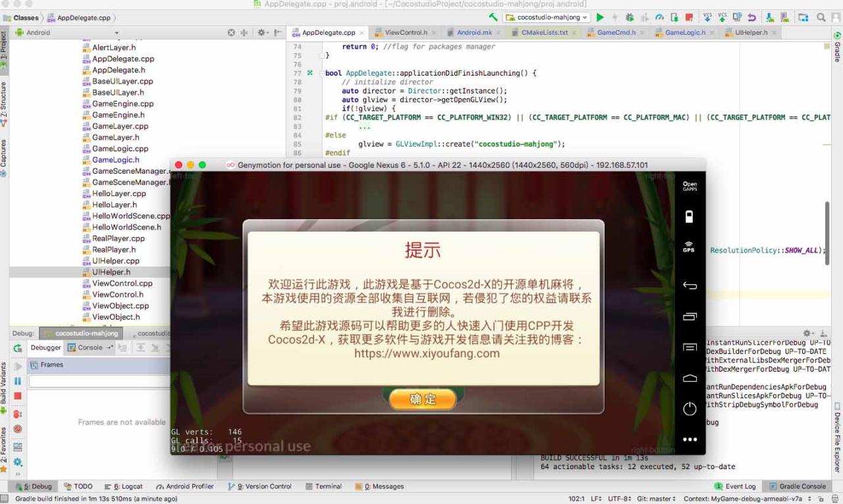Open the Android Profiler gauge icon in toolbar
This screenshot has height=504, width=843.
(x=660, y=18)
